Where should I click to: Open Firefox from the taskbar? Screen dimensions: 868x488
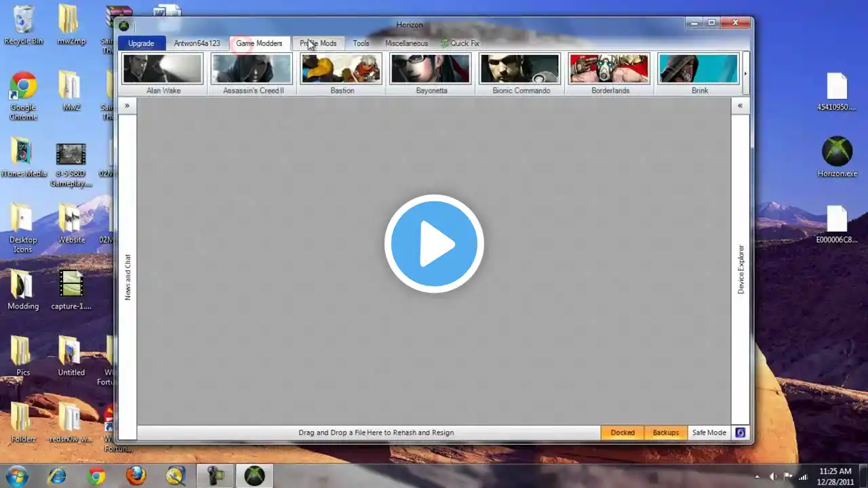click(x=136, y=476)
